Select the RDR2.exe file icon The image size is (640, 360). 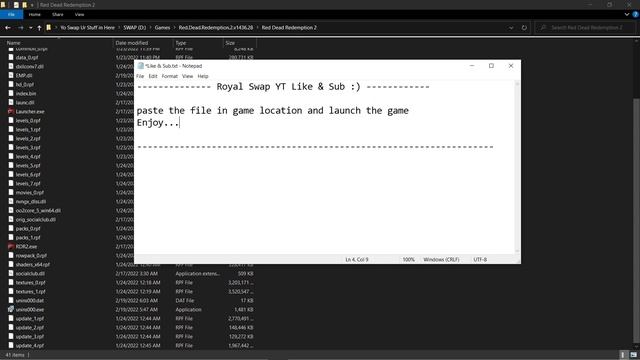pos(11,247)
